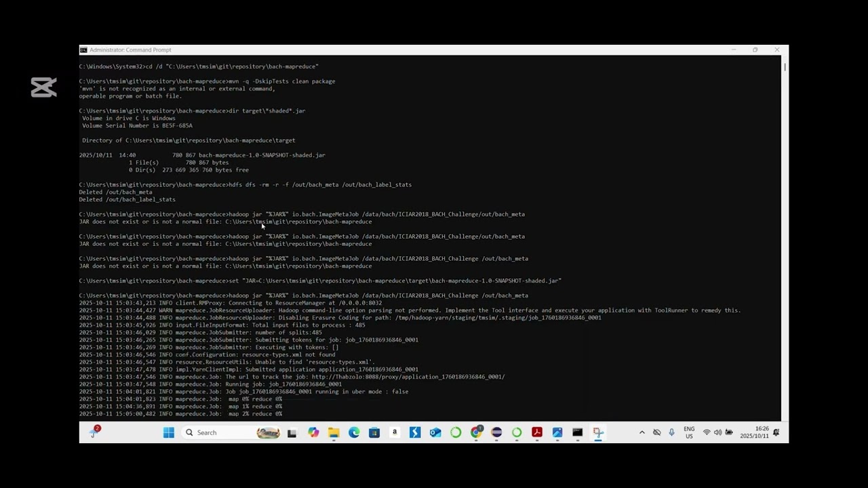Show hidden system tray icons
Viewport: 868px width, 488px height.
click(x=642, y=432)
